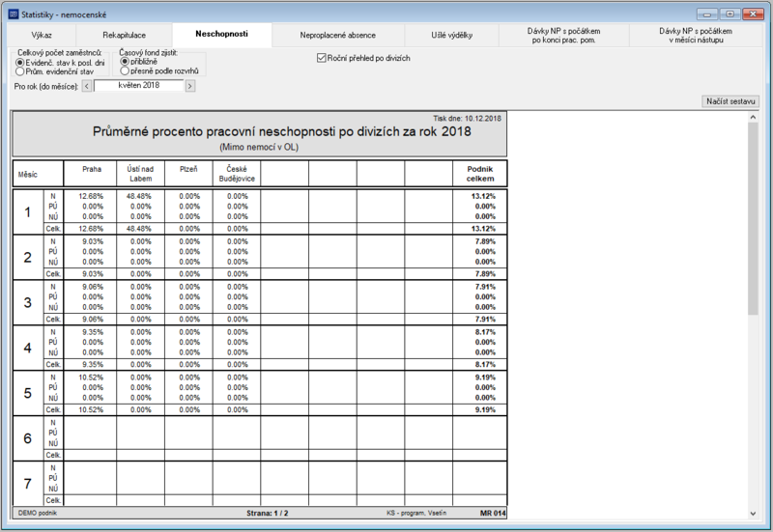Screen dimensions: 773x532
Task: Click the KS - program, Vsetín footer text
Action: tap(416, 513)
